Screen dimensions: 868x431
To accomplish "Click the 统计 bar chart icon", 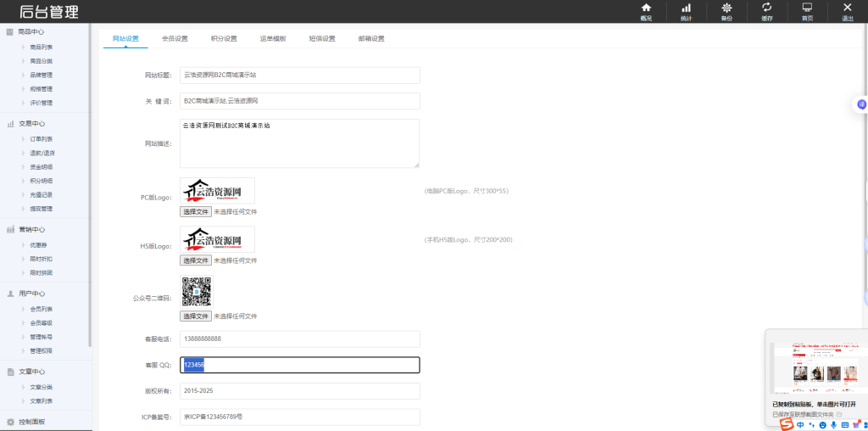I will click(x=686, y=11).
